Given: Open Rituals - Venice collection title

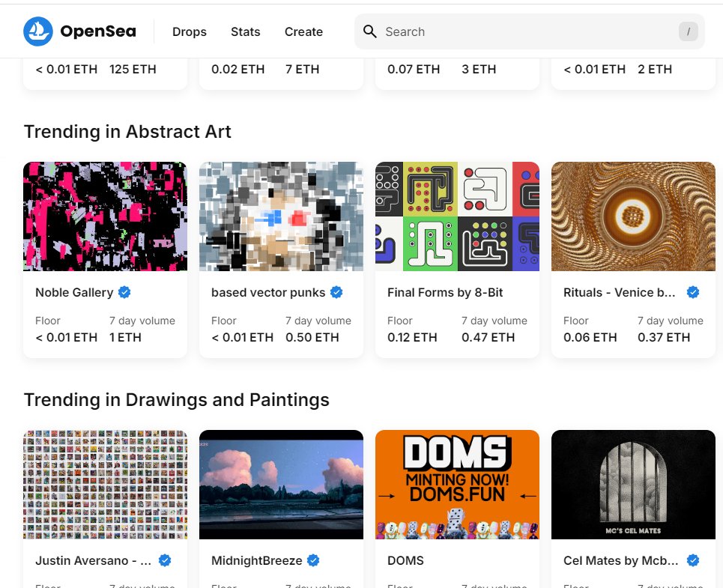Looking at the screenshot, I should [x=620, y=293].
